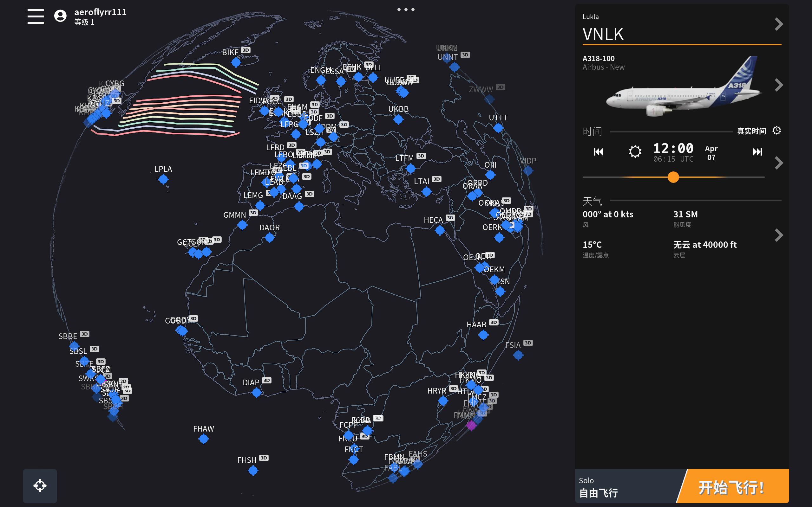Skip time backward with rewind icon
The width and height of the screenshot is (812, 507).
coord(598,152)
